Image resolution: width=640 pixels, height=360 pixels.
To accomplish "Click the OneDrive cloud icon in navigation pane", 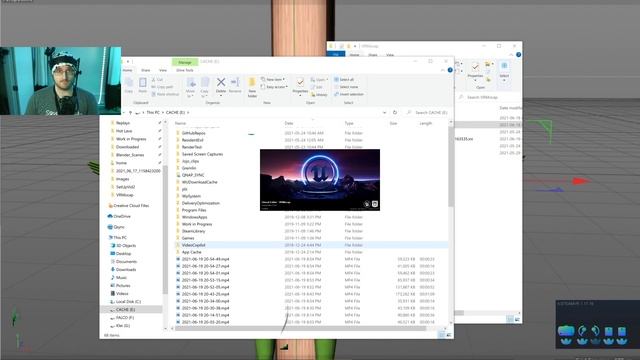I will point(110,216).
